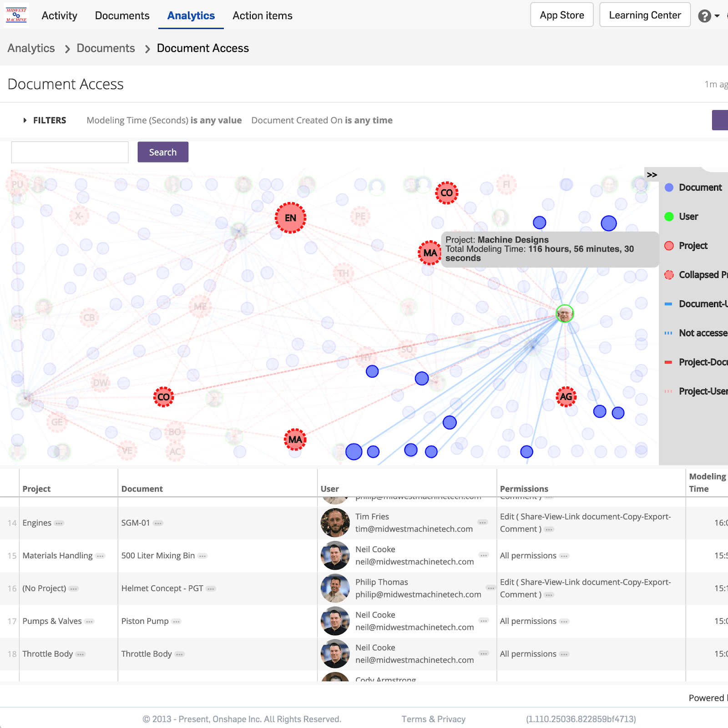Switch to the Activity tab
Viewport: 728px width, 728px height.
pyautogui.click(x=59, y=15)
